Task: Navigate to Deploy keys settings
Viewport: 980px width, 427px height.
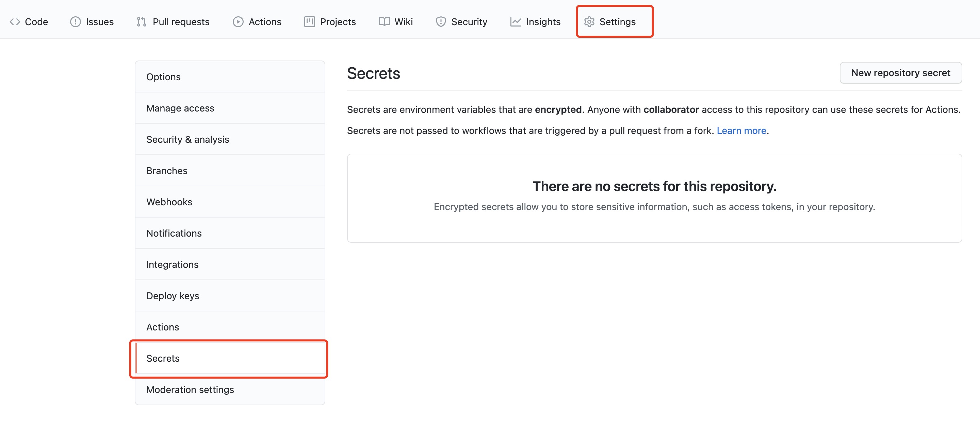Action: click(x=173, y=295)
